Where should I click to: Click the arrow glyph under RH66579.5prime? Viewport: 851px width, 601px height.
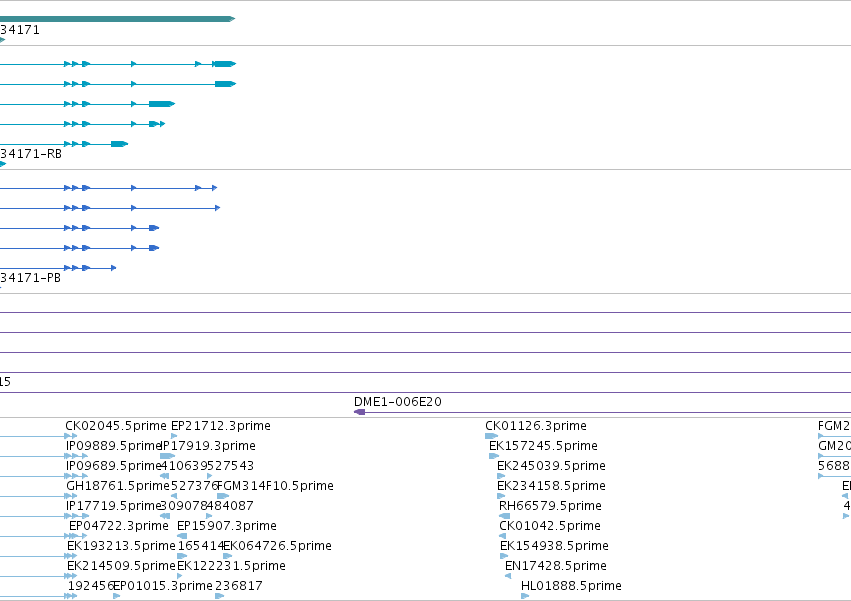tap(505, 516)
